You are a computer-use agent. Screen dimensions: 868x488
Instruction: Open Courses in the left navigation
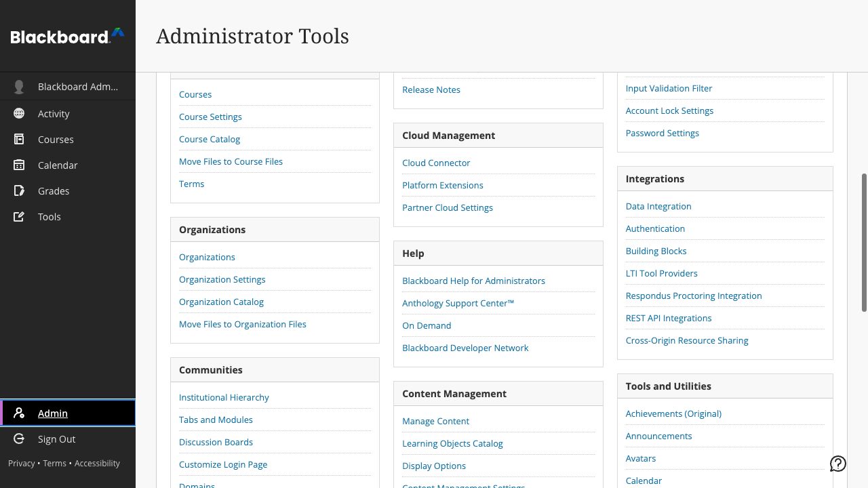coord(68,139)
